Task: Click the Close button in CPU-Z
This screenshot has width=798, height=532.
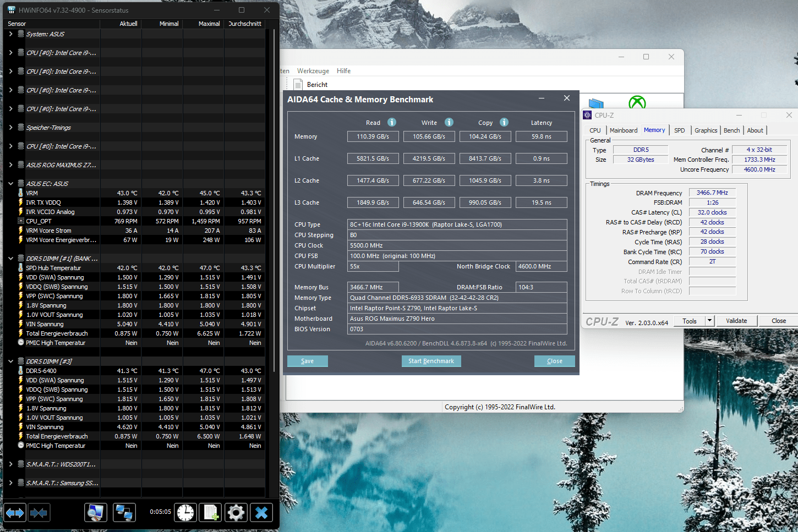Action: pos(779,321)
